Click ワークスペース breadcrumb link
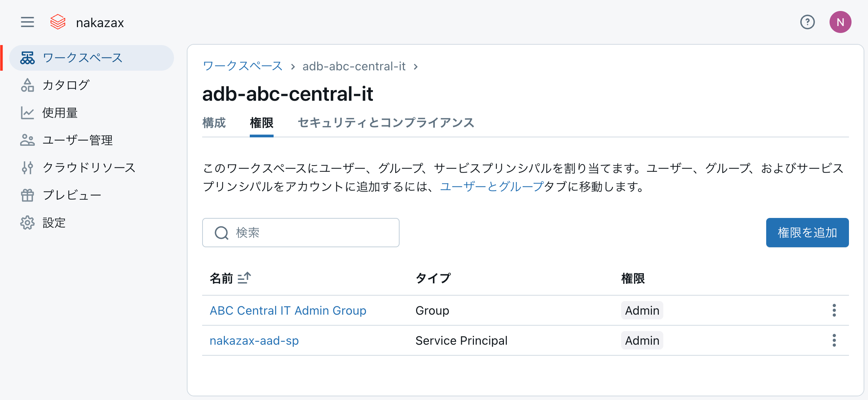 pyautogui.click(x=242, y=66)
